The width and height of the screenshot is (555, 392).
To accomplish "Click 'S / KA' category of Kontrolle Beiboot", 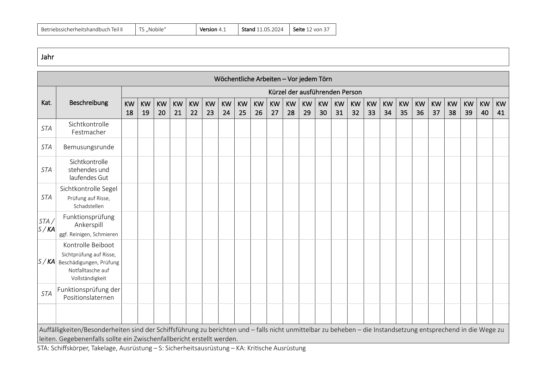I will pos(47,261).
